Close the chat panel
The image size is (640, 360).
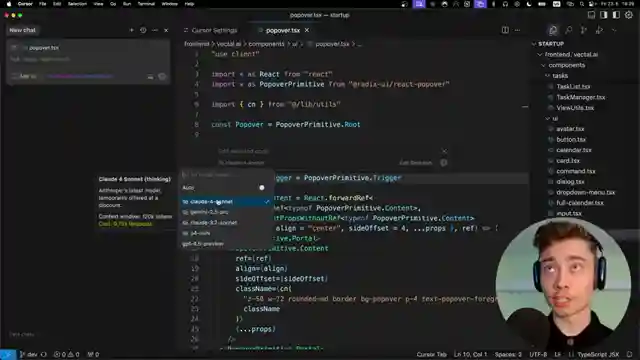166,30
